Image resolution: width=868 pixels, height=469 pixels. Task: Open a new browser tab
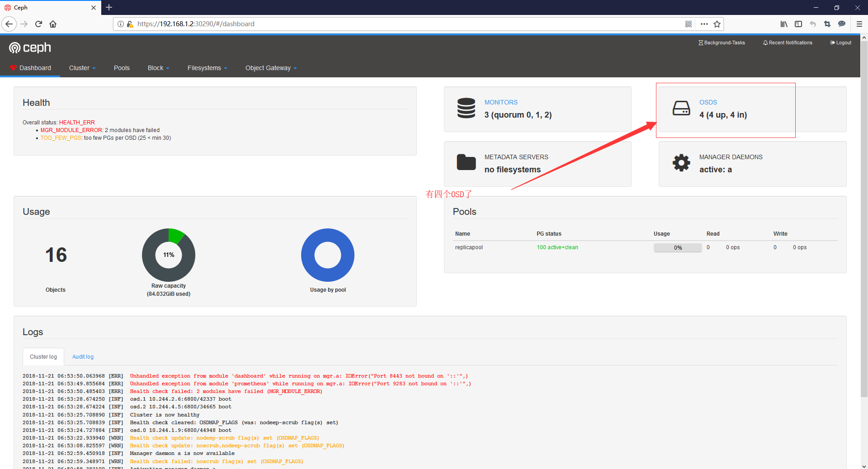[109, 7]
